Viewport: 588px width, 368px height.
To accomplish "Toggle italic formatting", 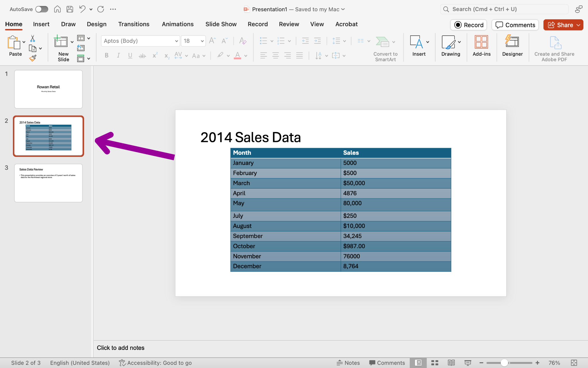I will pos(118,55).
